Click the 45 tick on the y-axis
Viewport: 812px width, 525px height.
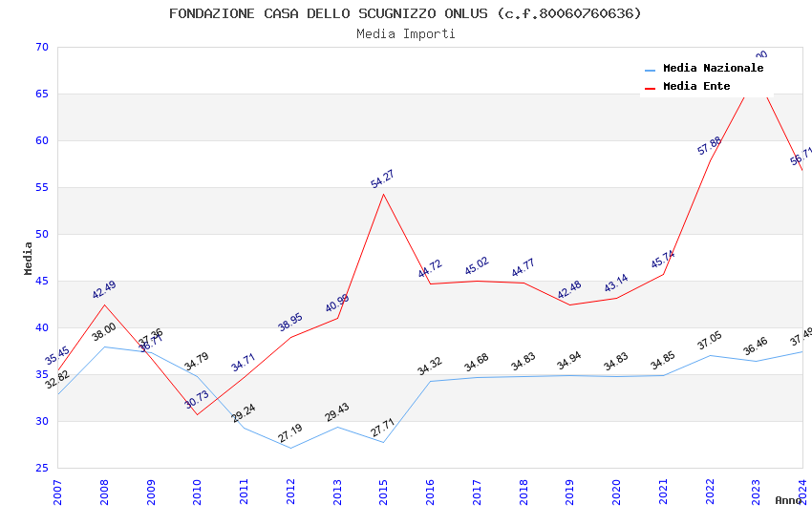coord(42,282)
